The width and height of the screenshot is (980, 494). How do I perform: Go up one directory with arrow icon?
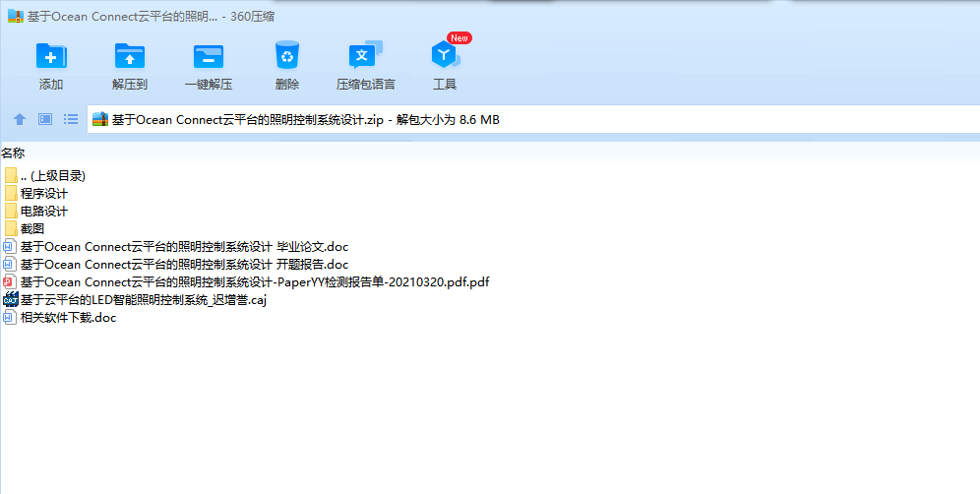click(20, 119)
